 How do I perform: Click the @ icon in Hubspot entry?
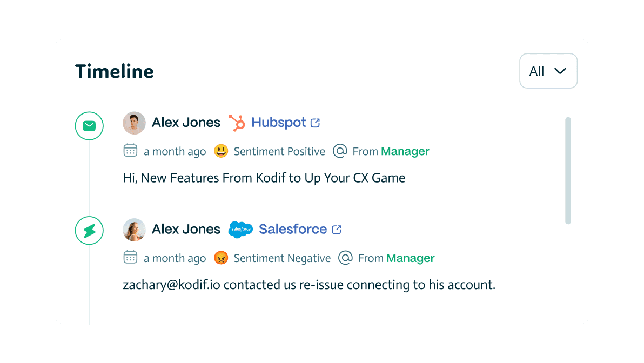pos(340,151)
